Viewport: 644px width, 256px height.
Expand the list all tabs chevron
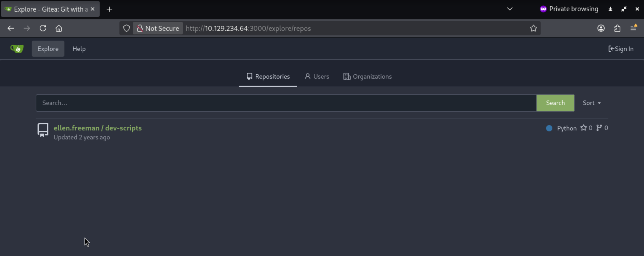[510, 9]
